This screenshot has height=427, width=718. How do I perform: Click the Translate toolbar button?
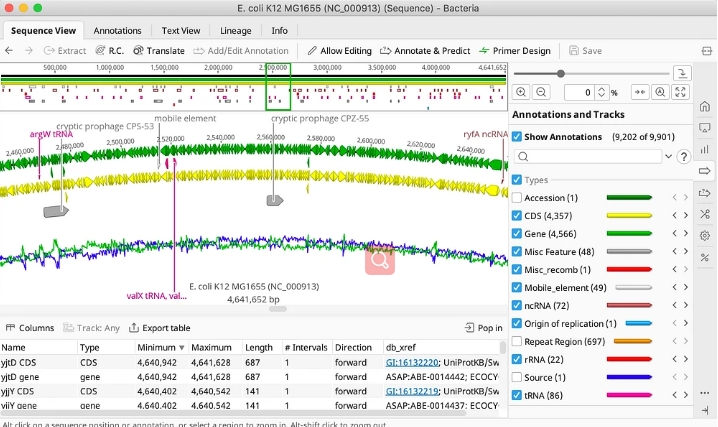coord(158,50)
